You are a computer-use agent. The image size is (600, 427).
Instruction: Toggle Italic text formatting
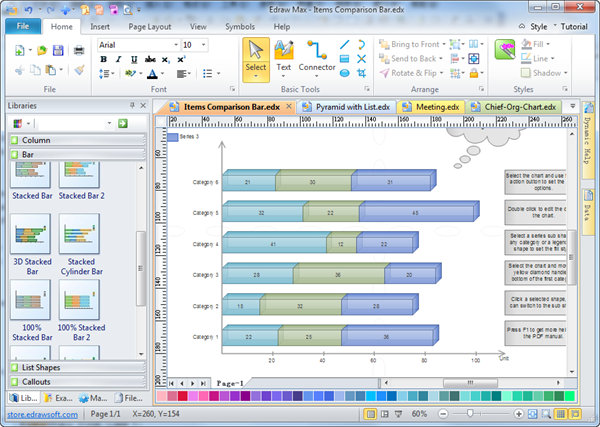coord(117,60)
